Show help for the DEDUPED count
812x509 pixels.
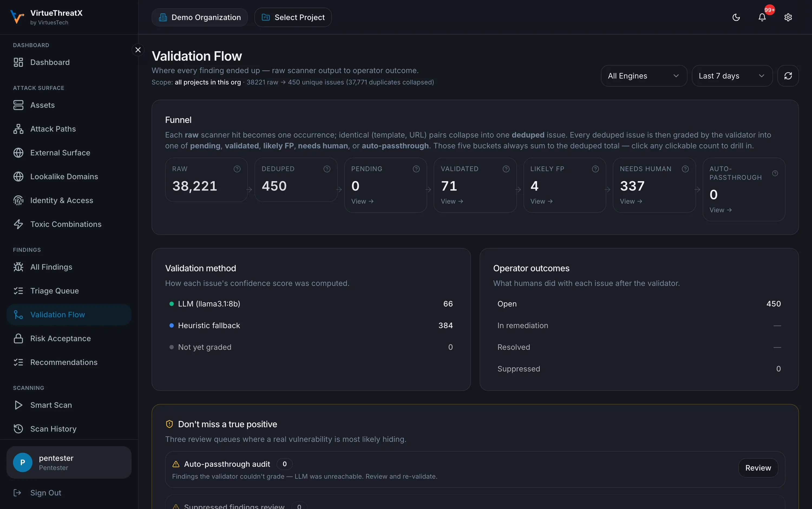327,169
